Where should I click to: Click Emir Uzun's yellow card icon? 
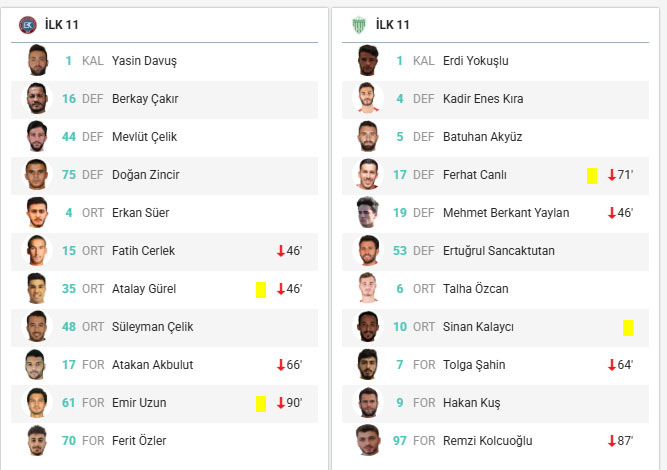[261, 403]
